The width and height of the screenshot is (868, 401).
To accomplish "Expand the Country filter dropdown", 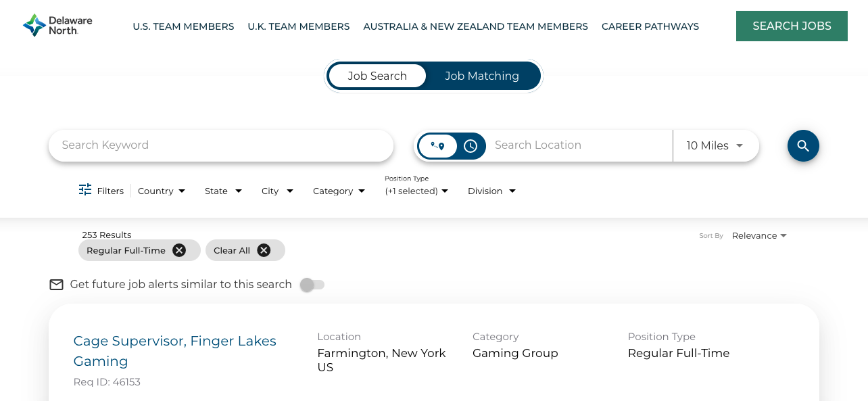I will 161,191.
